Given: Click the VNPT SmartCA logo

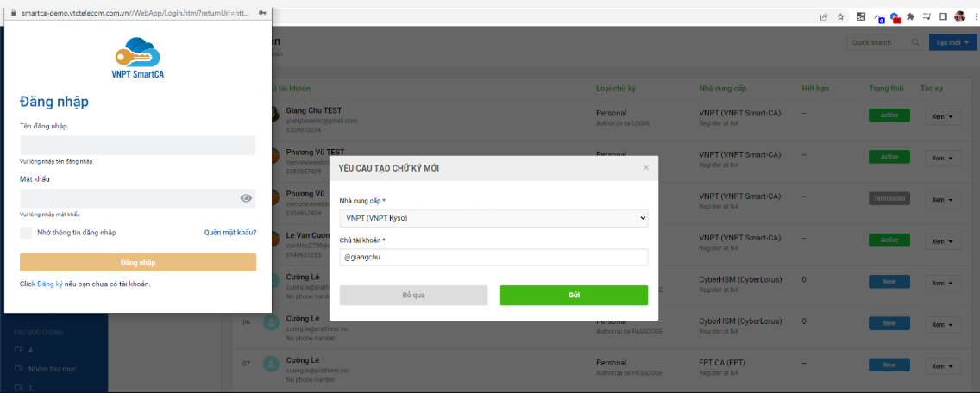Looking at the screenshot, I should pyautogui.click(x=138, y=58).
